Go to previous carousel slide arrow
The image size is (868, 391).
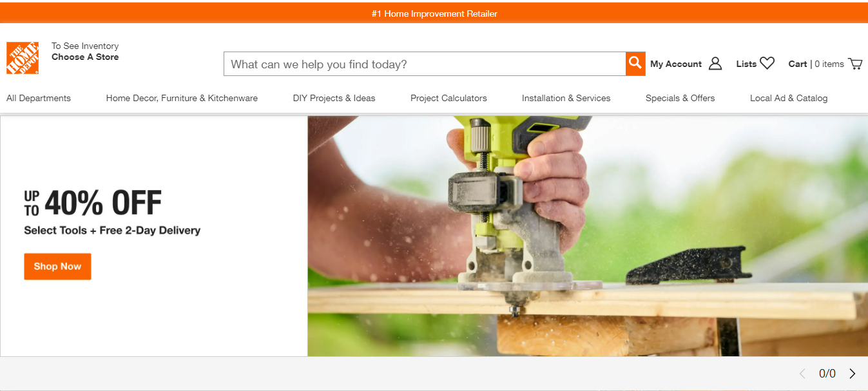(x=802, y=374)
